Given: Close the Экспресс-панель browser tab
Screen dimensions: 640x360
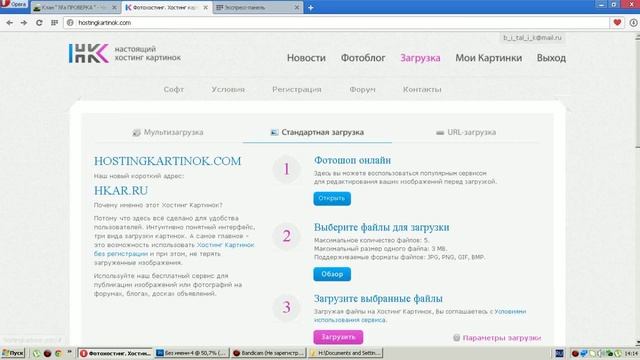Looking at the screenshot, I should 297,7.
